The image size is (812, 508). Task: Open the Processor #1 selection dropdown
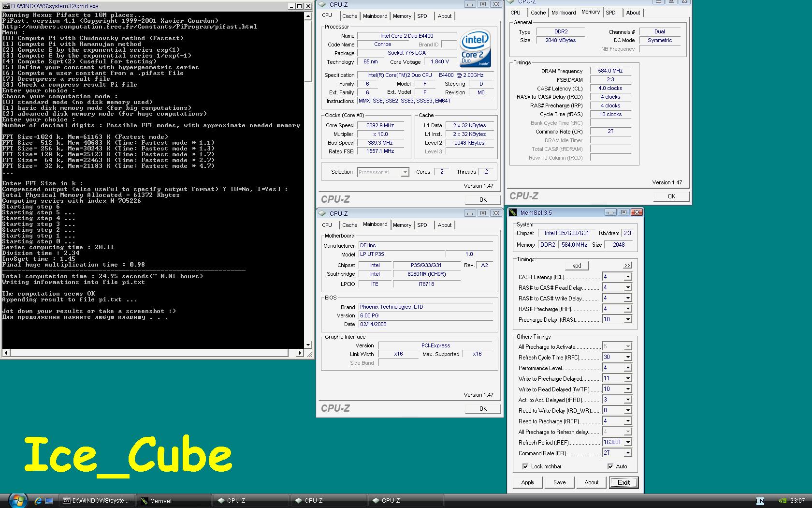pos(405,172)
